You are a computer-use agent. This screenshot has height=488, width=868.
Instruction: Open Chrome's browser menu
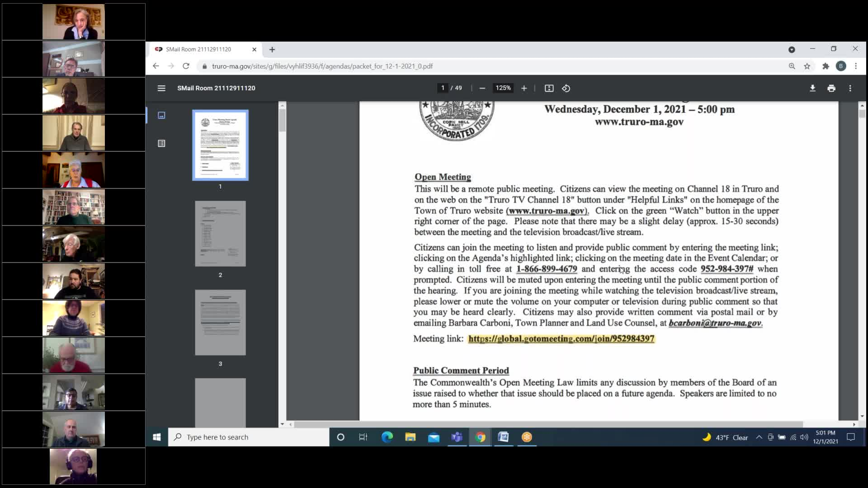coord(856,66)
